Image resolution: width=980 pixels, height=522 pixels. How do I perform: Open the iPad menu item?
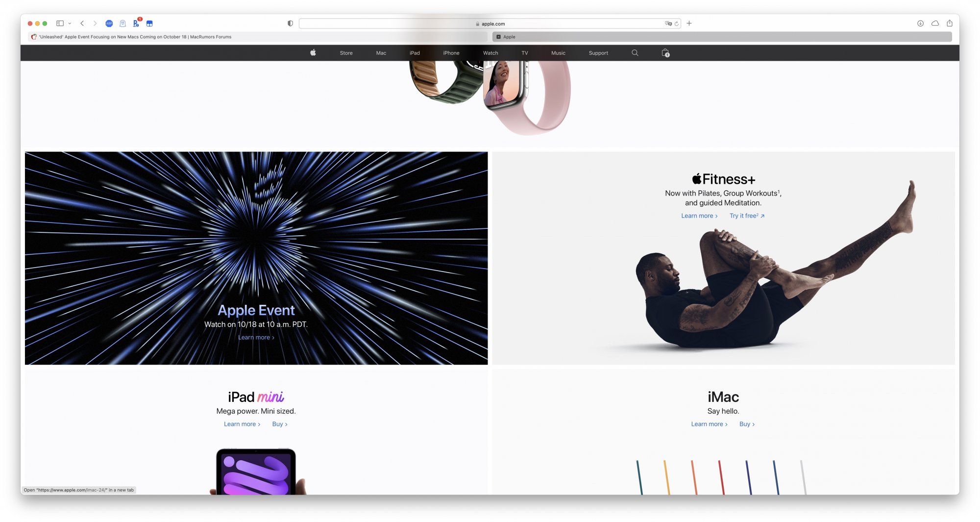tap(415, 53)
